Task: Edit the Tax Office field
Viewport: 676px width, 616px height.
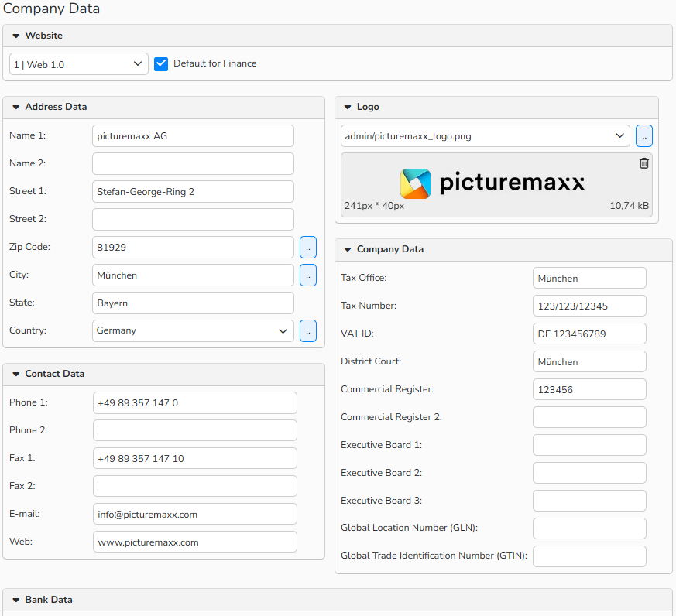Action: 589,279
